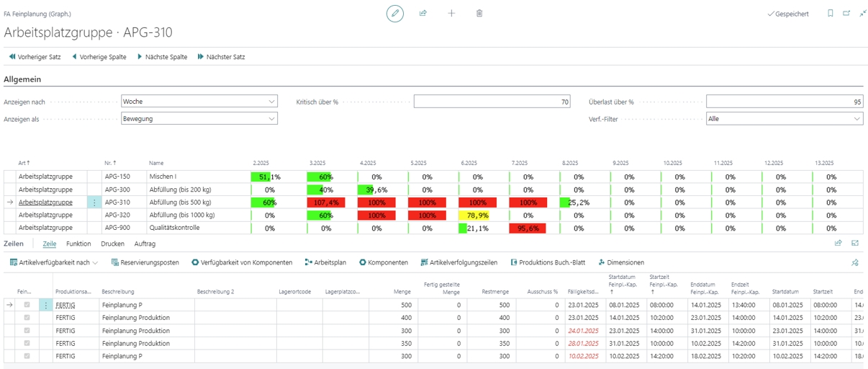This screenshot has width=868, height=369.
Task: Click the bookmark icon at top right
Action: point(830,13)
